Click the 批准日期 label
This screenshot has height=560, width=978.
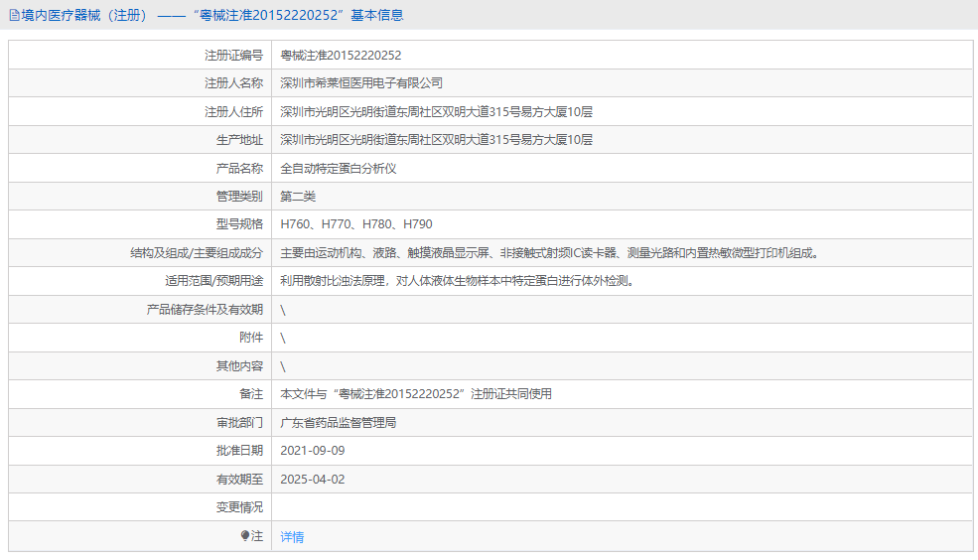pos(239,450)
